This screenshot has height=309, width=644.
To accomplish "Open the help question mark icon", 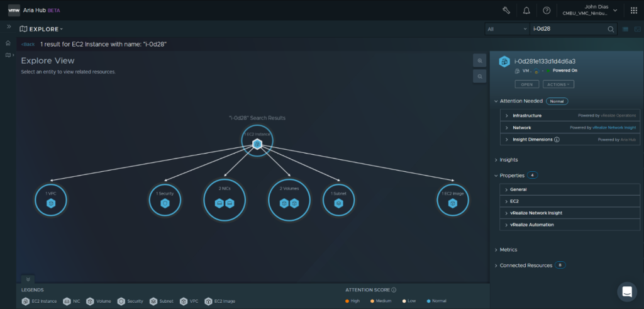I will [x=547, y=10].
